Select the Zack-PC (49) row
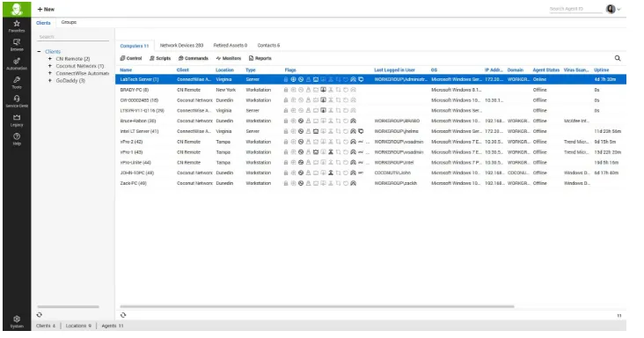Image resolution: width=644 pixels, height=338 pixels. [370, 183]
